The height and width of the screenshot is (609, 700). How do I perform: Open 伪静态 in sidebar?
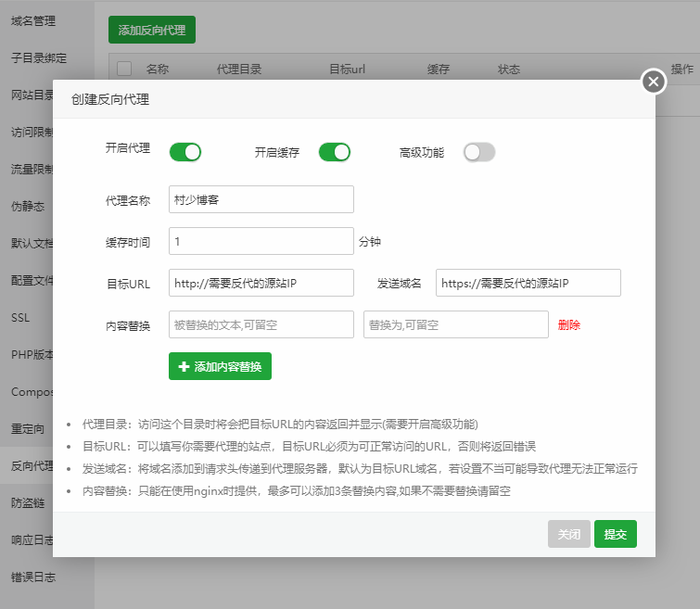coord(28,207)
